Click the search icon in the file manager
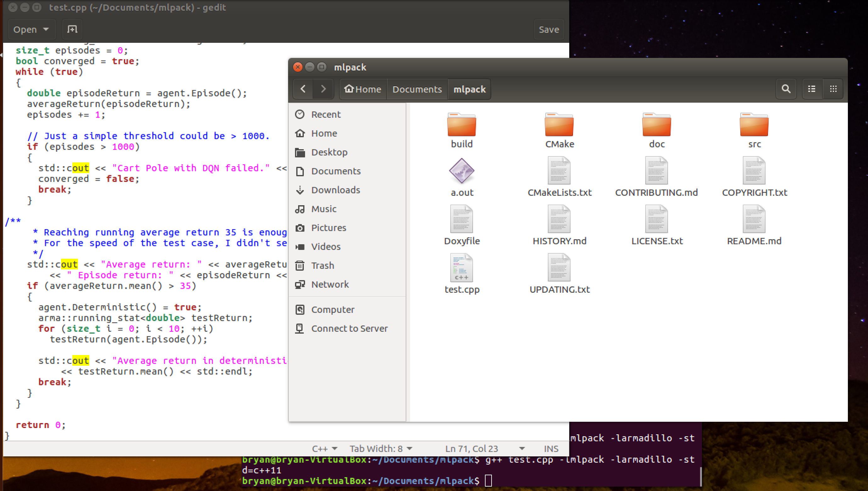 [786, 89]
